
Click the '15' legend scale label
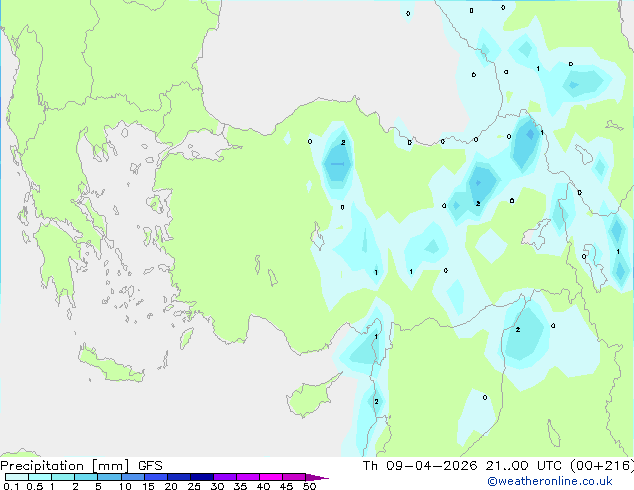pyautogui.click(x=148, y=486)
